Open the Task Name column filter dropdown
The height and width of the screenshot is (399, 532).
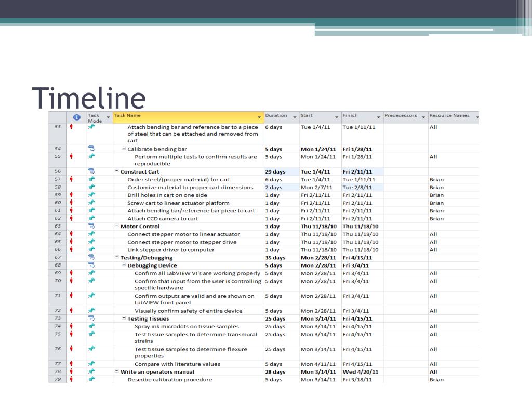click(x=259, y=117)
